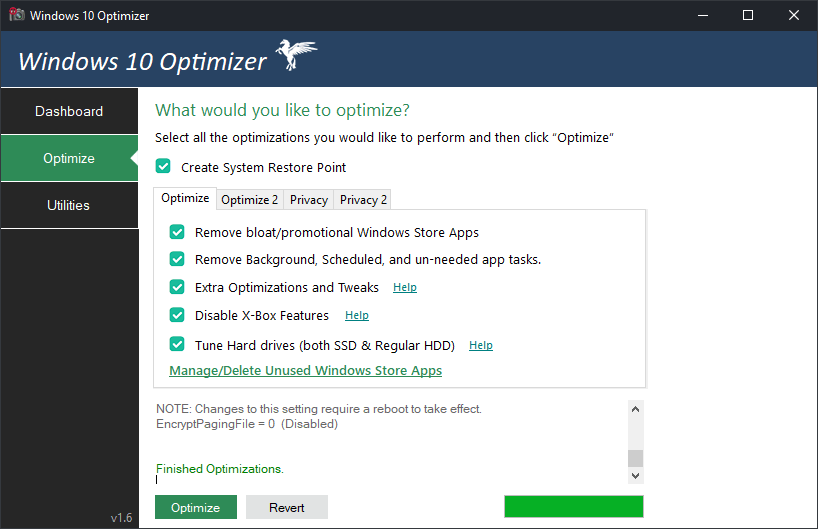This screenshot has height=529, width=821.
Task: Uncheck Create System Restore Point
Action: tap(163, 167)
